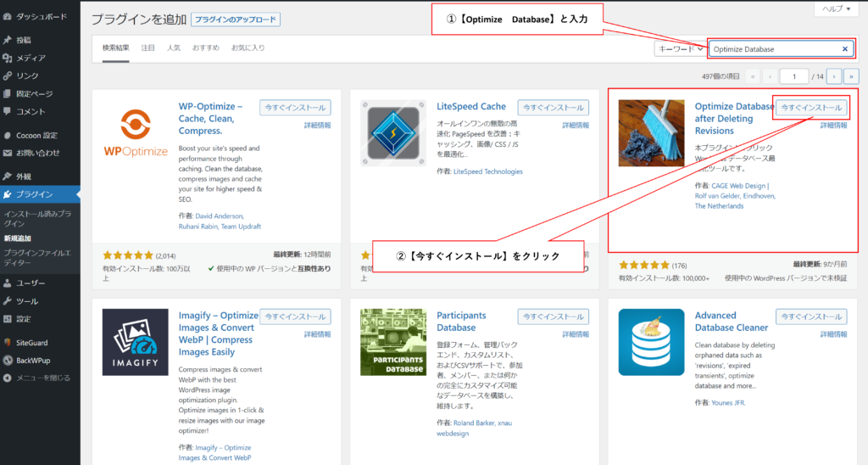Click the 497個の項目 item count text
The height and width of the screenshot is (465, 868).
(721, 76)
